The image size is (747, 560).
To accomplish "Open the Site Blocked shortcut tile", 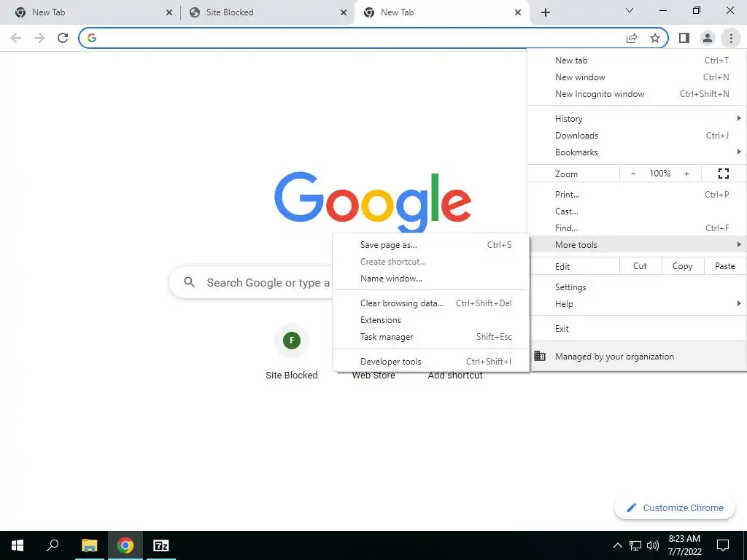I will [x=292, y=352].
